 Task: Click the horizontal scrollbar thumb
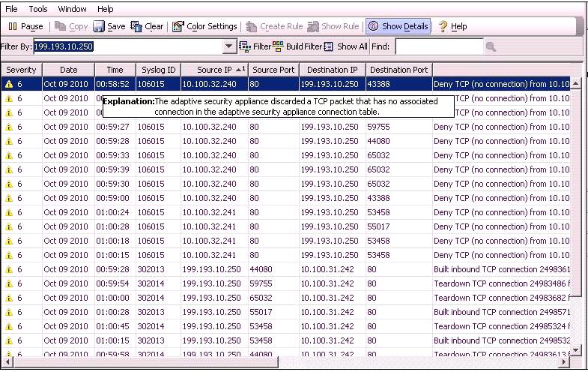tap(145, 362)
